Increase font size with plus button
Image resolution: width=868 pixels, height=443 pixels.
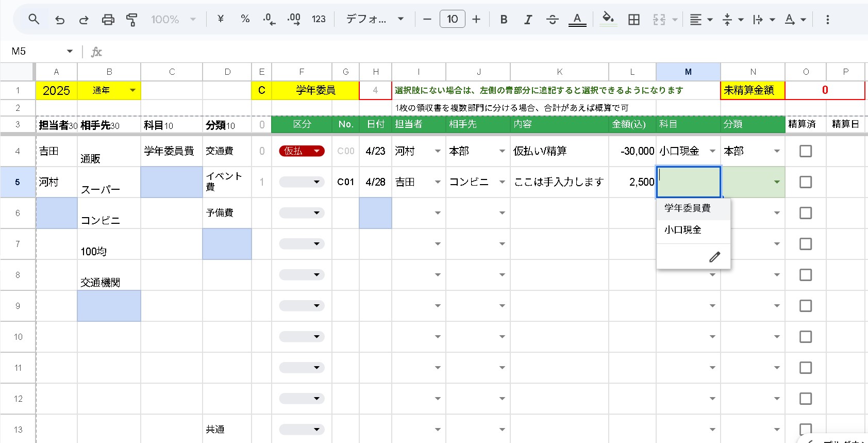[476, 20]
